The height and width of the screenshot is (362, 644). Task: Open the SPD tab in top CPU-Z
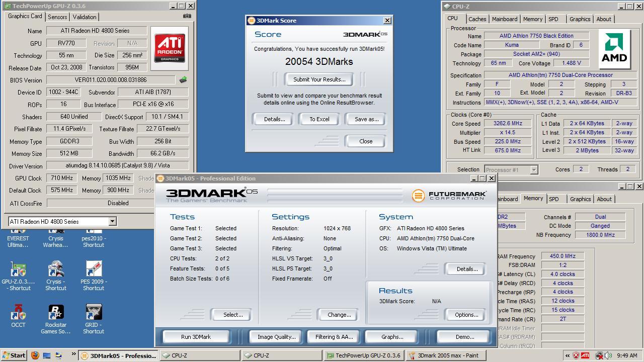tap(553, 19)
